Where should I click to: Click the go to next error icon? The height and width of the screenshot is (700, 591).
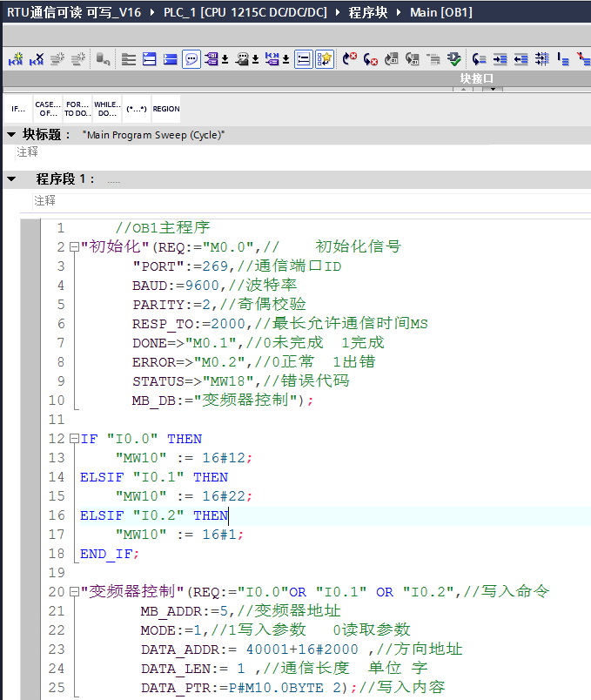tap(350, 59)
